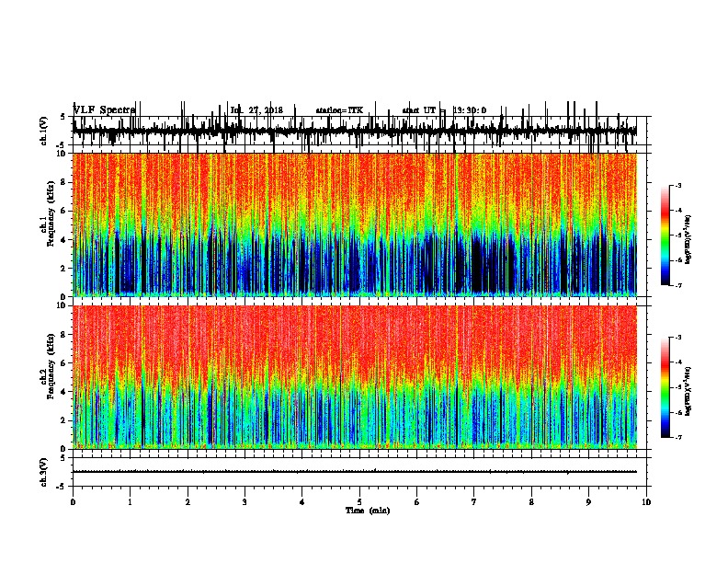Select the 'ch.1 Frequency (kHz)' axis label

(48, 224)
